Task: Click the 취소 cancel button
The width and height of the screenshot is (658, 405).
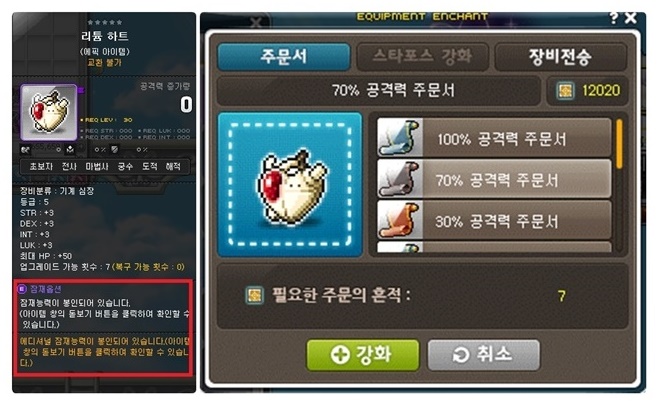Action: pyautogui.click(x=483, y=355)
